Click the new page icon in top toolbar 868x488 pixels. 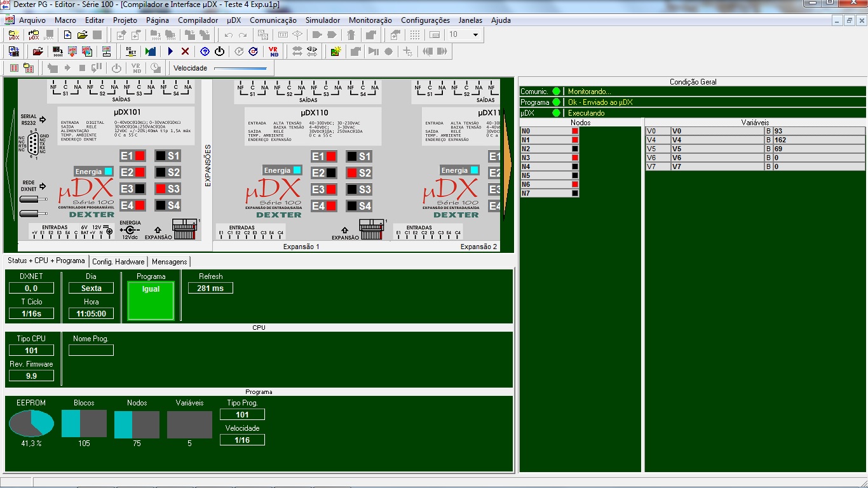67,35
